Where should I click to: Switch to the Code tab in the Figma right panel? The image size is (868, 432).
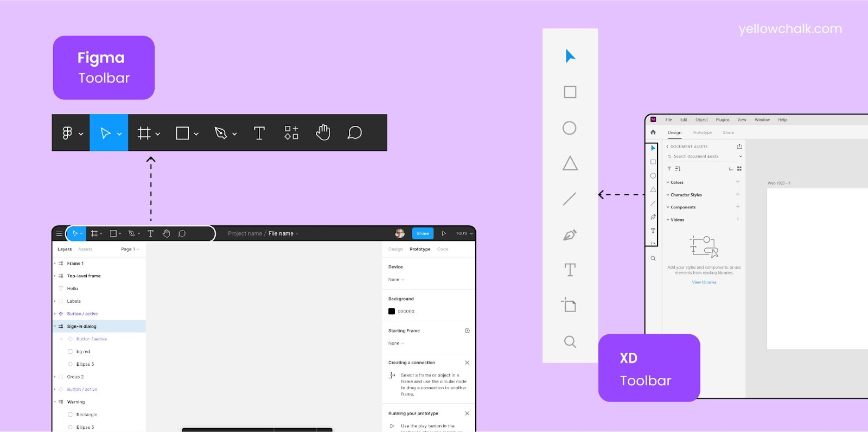pyautogui.click(x=443, y=249)
